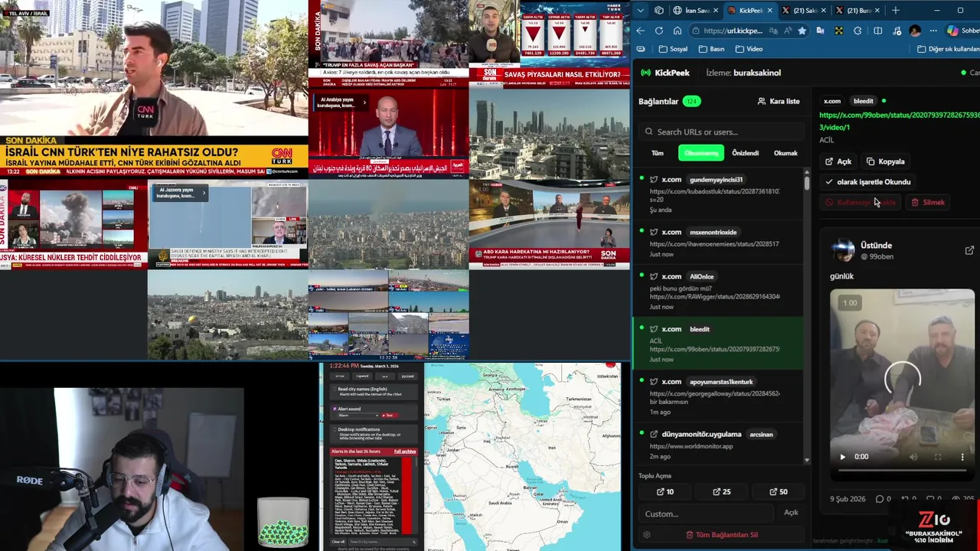Toggle olarak işaretle Okundu mark-read
The width and height of the screenshot is (980, 551).
(x=868, y=182)
